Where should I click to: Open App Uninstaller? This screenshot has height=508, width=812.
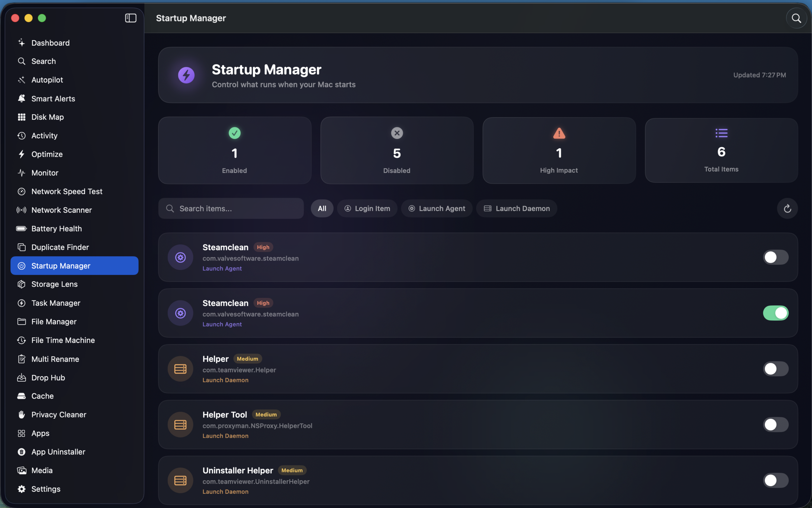coord(74,452)
